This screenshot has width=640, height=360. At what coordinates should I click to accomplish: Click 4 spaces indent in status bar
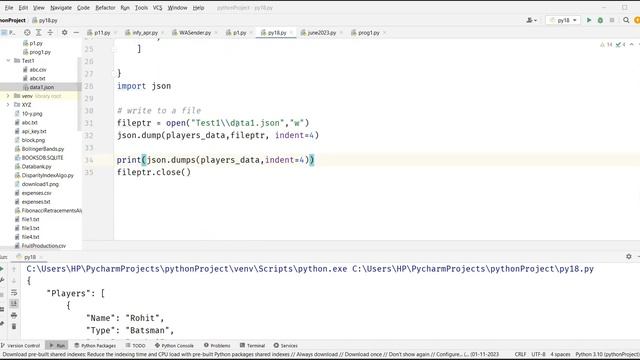point(560,354)
